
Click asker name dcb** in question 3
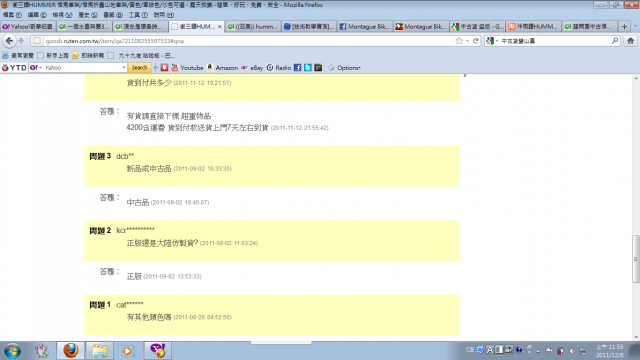coord(125,156)
